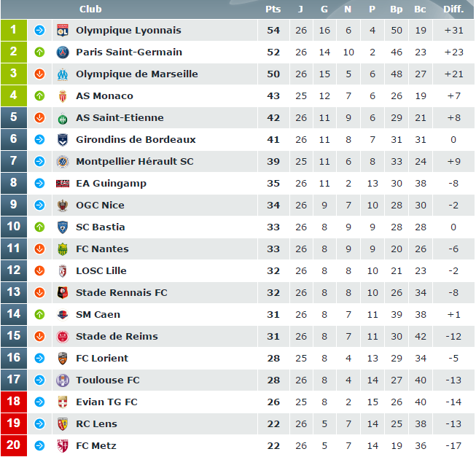
Task: Select the AS Monaco club badge
Action: [63, 96]
